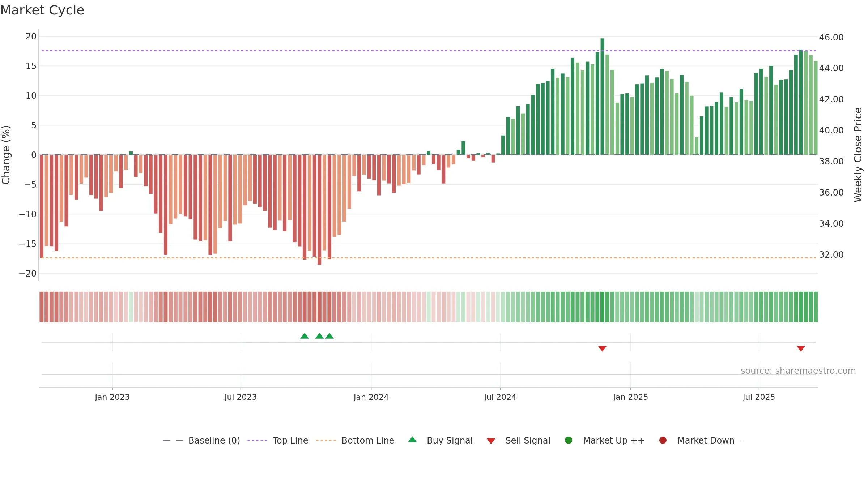Select the third buy signal triangle marker
The width and height of the screenshot is (868, 488).
329,336
